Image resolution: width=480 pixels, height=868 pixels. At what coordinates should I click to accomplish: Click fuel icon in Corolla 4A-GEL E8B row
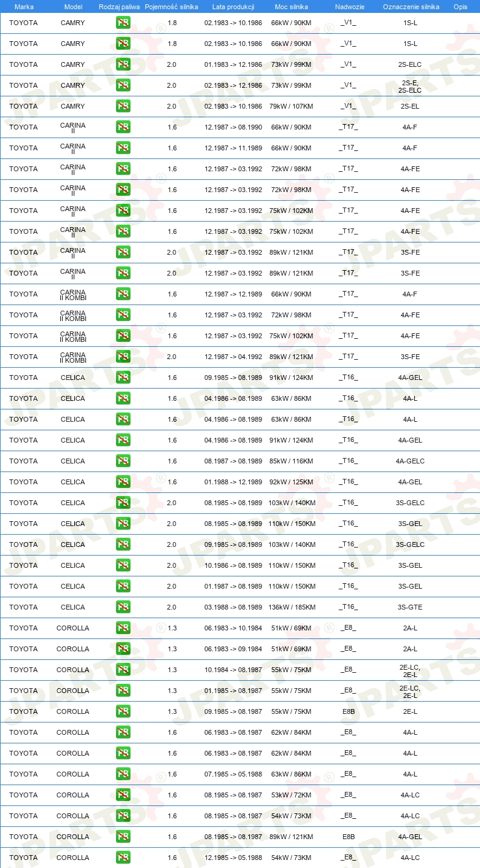pyautogui.click(x=123, y=837)
